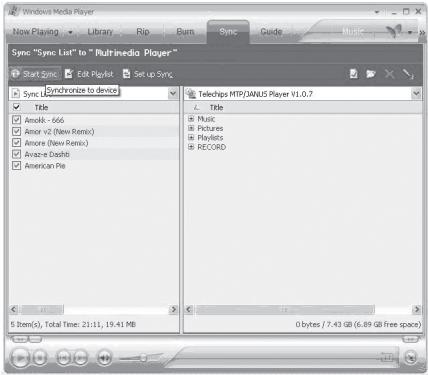Click the display properties icon in toolbar
Image resolution: width=428 pixels, height=375 pixels.
point(354,74)
